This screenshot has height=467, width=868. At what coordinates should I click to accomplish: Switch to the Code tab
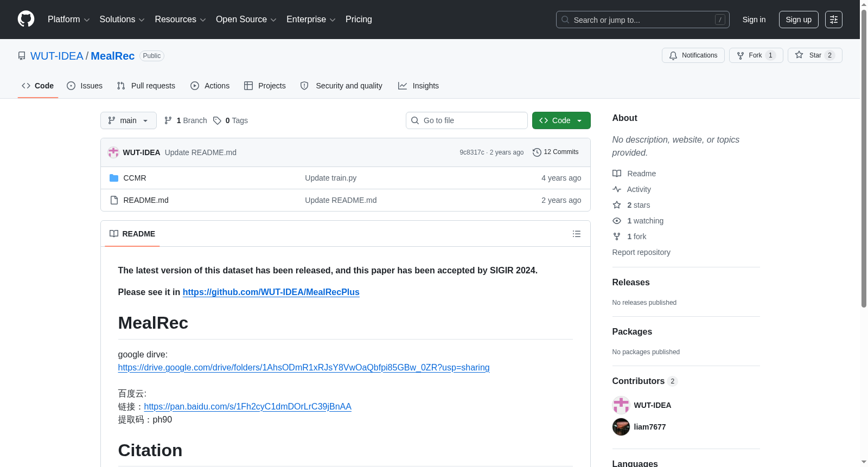tap(38, 86)
